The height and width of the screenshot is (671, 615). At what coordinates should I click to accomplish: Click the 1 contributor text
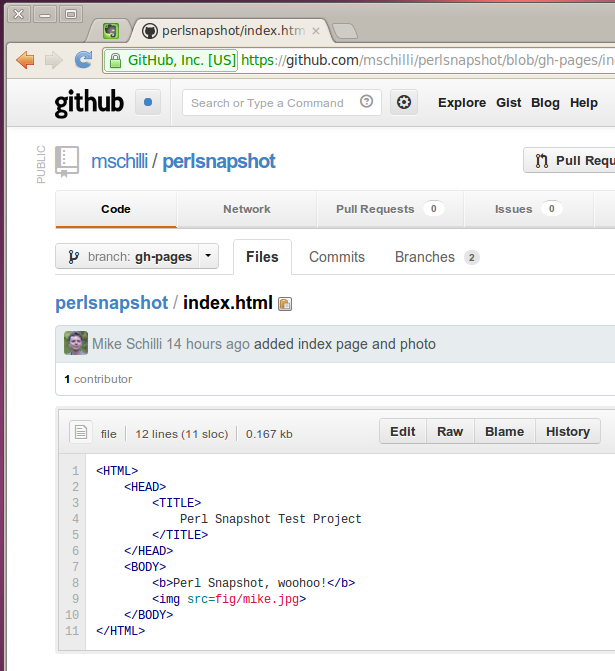point(98,379)
